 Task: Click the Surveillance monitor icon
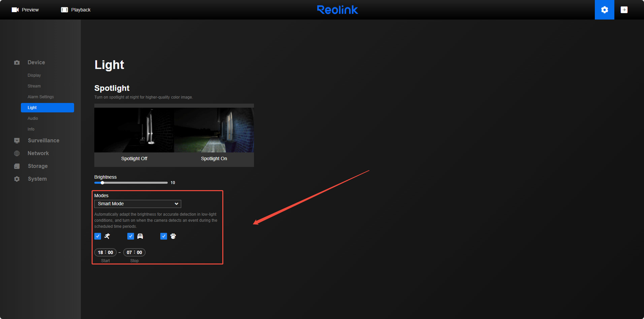[x=17, y=141]
